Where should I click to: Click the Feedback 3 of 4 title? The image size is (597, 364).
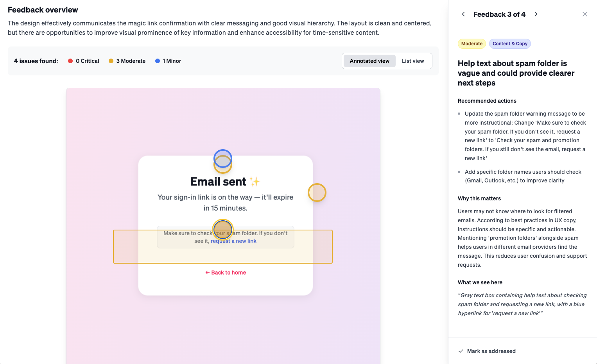coord(499,14)
